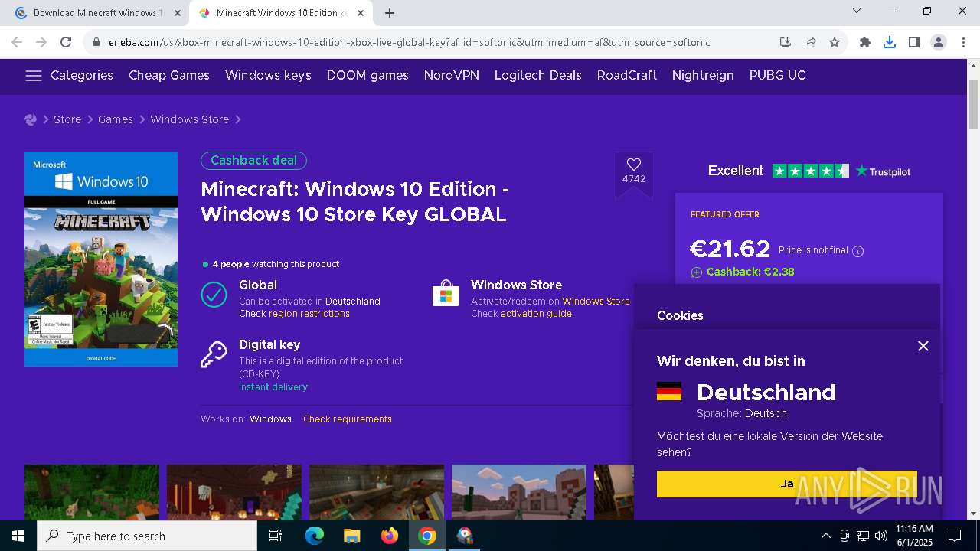Close the country suggestion popup
This screenshot has height=551, width=980.
923,346
